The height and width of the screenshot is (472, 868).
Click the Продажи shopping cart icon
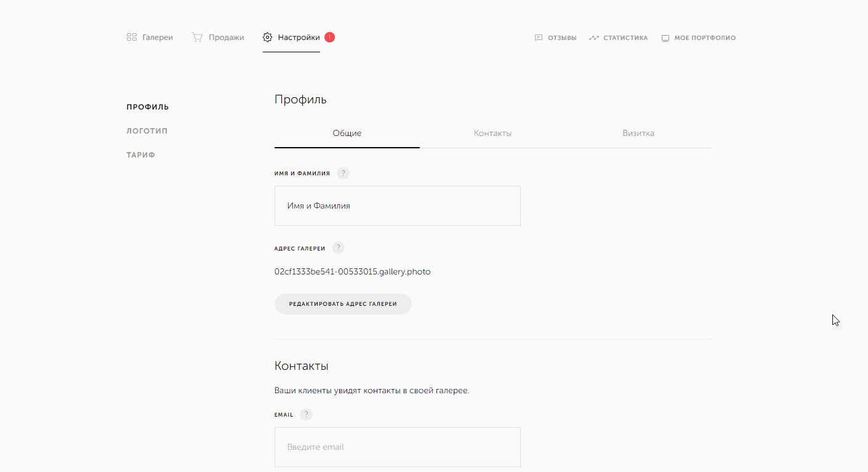tap(197, 38)
